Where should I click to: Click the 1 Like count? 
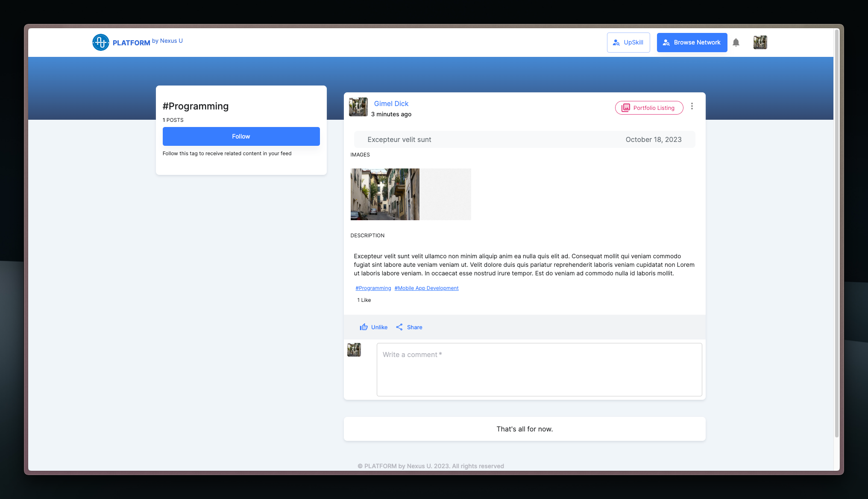pyautogui.click(x=364, y=300)
